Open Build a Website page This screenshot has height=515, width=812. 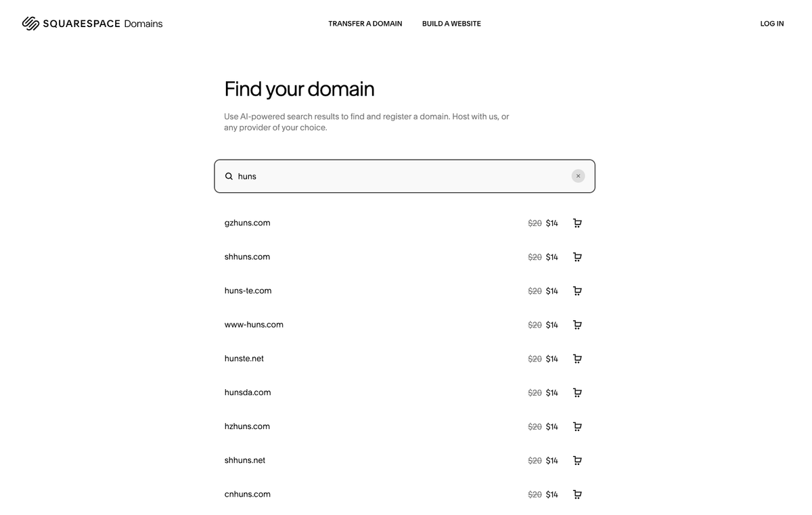(451, 24)
